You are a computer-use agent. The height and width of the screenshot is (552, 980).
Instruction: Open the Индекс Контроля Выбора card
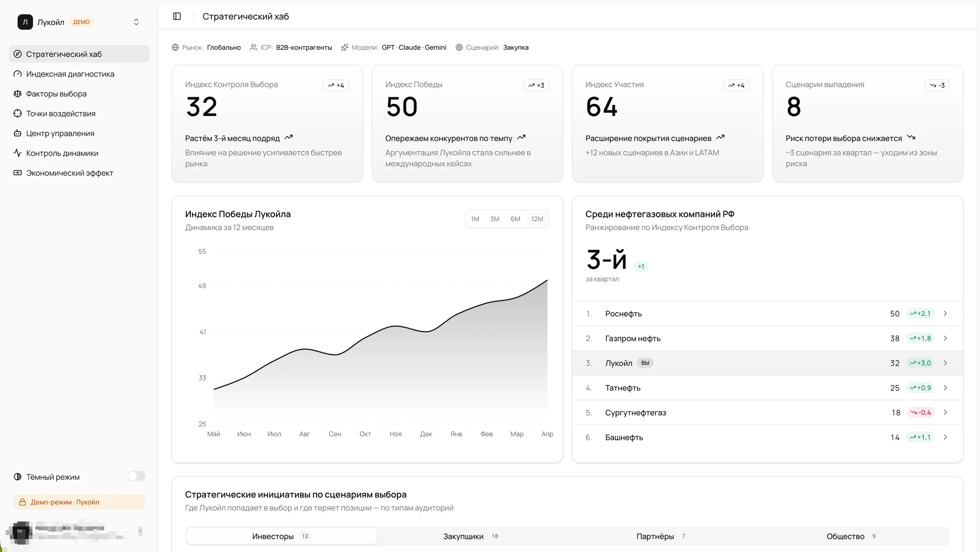tap(267, 124)
